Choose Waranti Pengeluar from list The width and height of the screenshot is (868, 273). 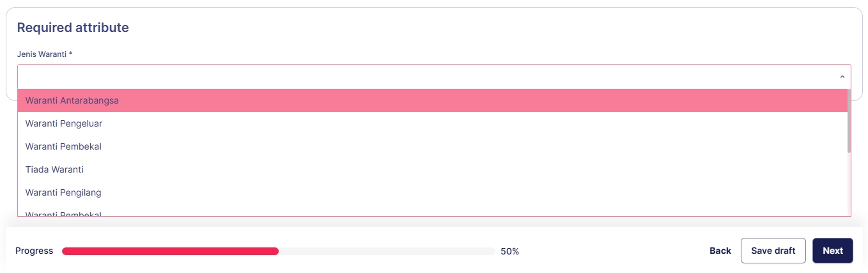click(x=64, y=123)
